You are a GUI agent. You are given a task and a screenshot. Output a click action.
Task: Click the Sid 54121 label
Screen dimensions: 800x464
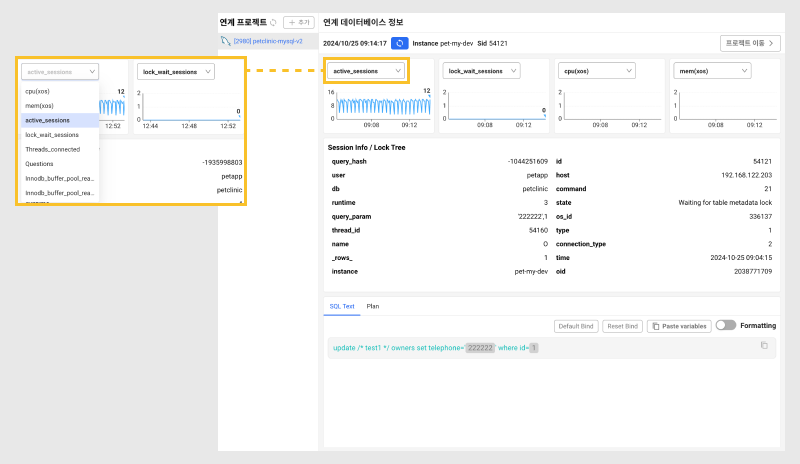[x=492, y=43]
